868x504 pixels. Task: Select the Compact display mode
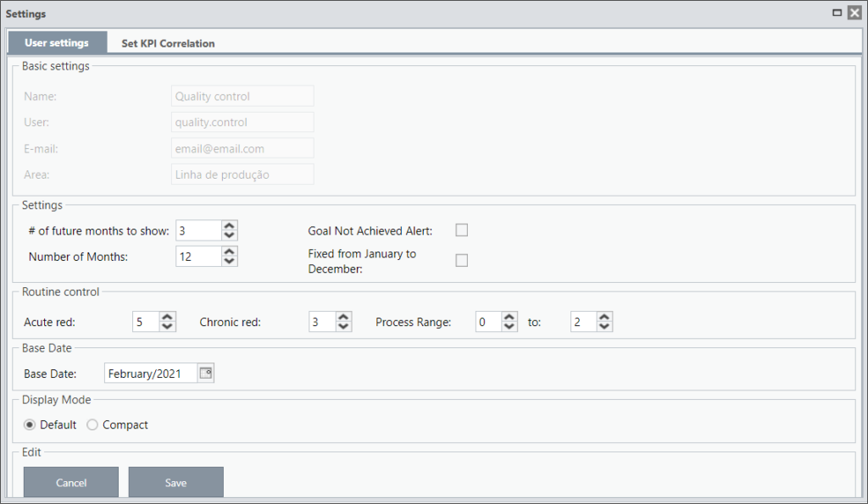92,425
